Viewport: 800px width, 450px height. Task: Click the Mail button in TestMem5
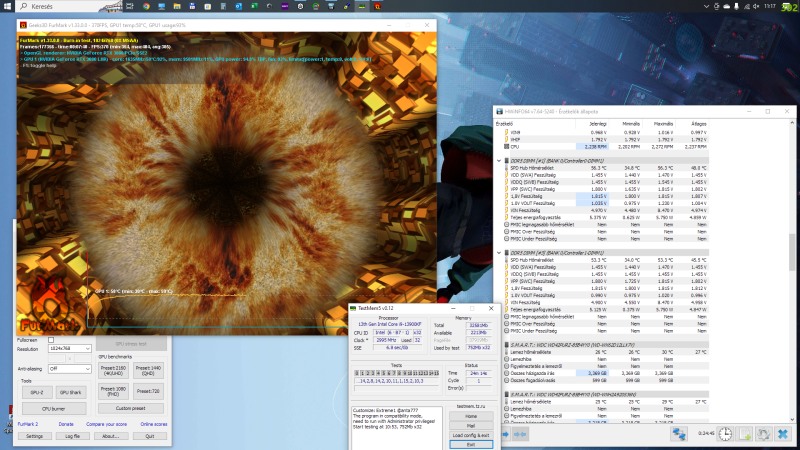tap(470, 426)
